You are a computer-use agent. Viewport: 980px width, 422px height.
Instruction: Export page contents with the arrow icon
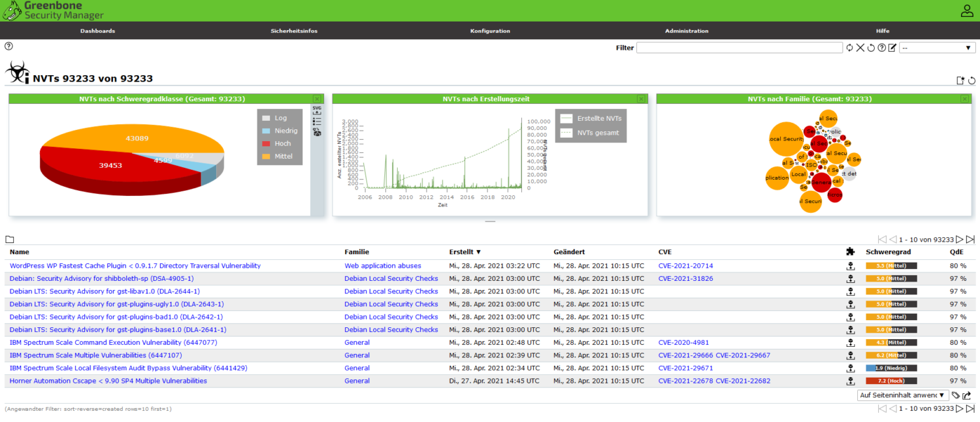click(x=967, y=395)
